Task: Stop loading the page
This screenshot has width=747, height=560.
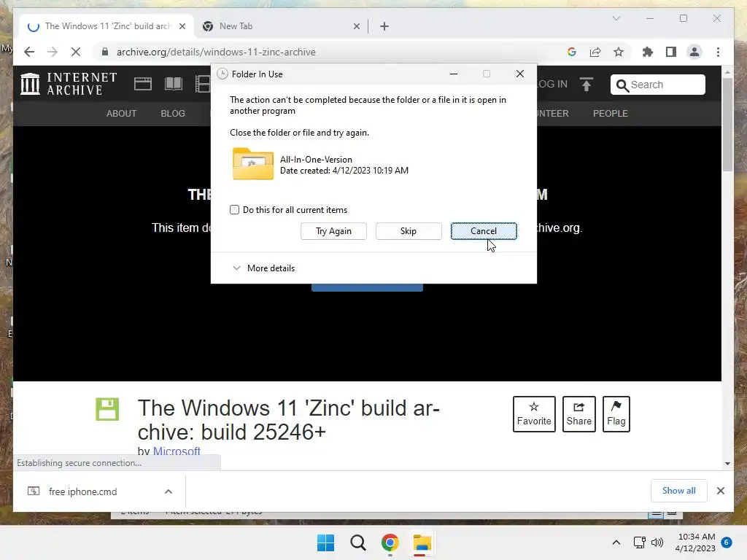Action: 76,52
